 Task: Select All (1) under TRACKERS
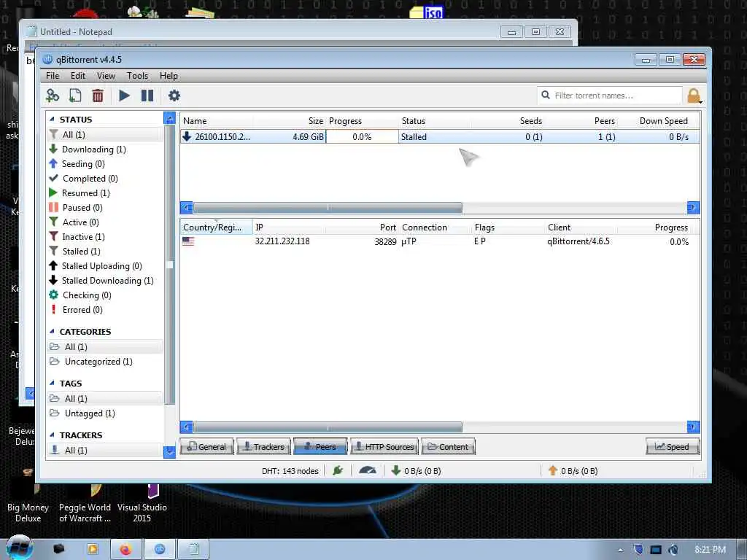pos(105,451)
